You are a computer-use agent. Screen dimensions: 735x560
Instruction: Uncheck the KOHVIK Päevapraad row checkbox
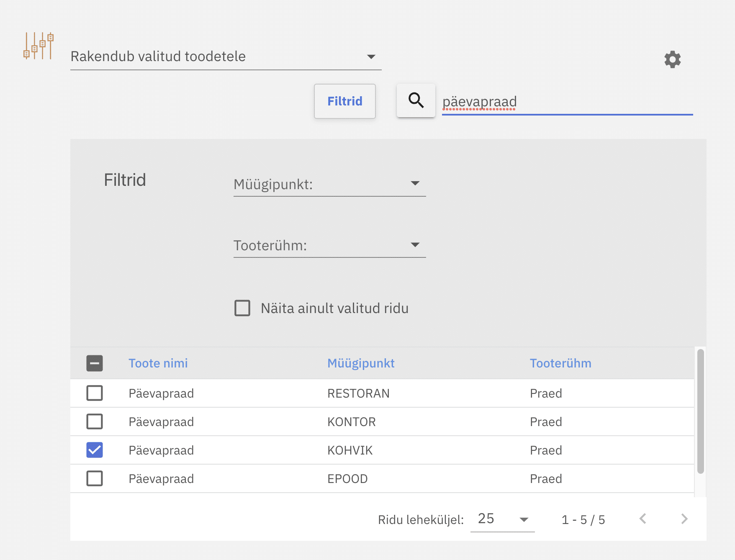click(95, 450)
